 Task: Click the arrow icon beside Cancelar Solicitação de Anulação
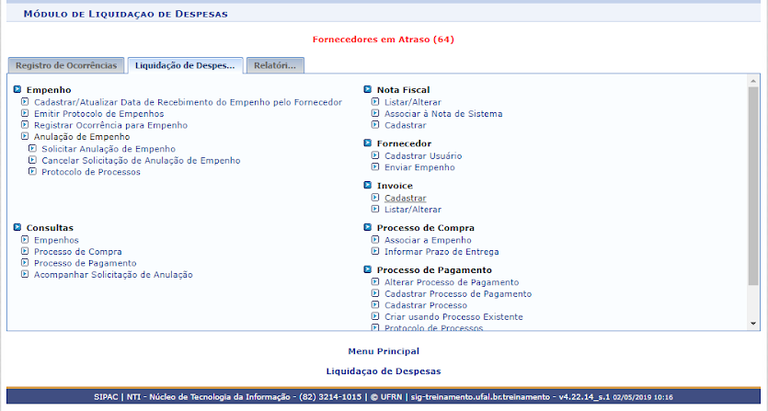point(32,160)
